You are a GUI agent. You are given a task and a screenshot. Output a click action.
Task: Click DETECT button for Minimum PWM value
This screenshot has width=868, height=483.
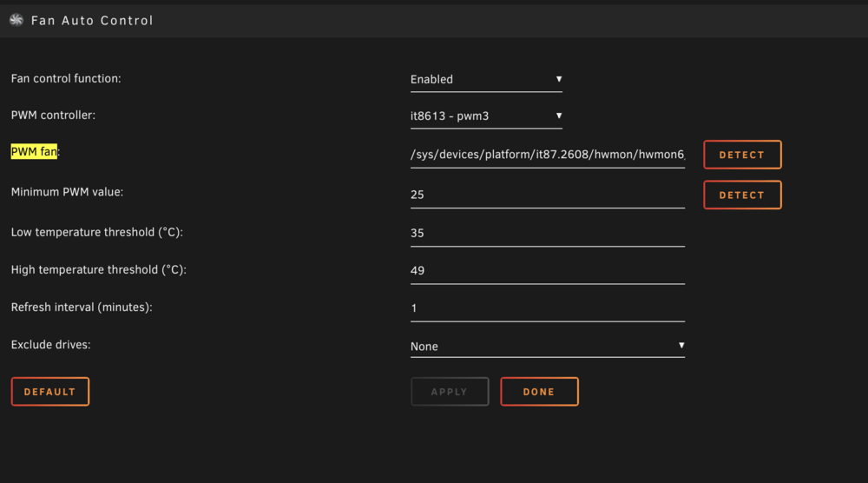click(742, 195)
